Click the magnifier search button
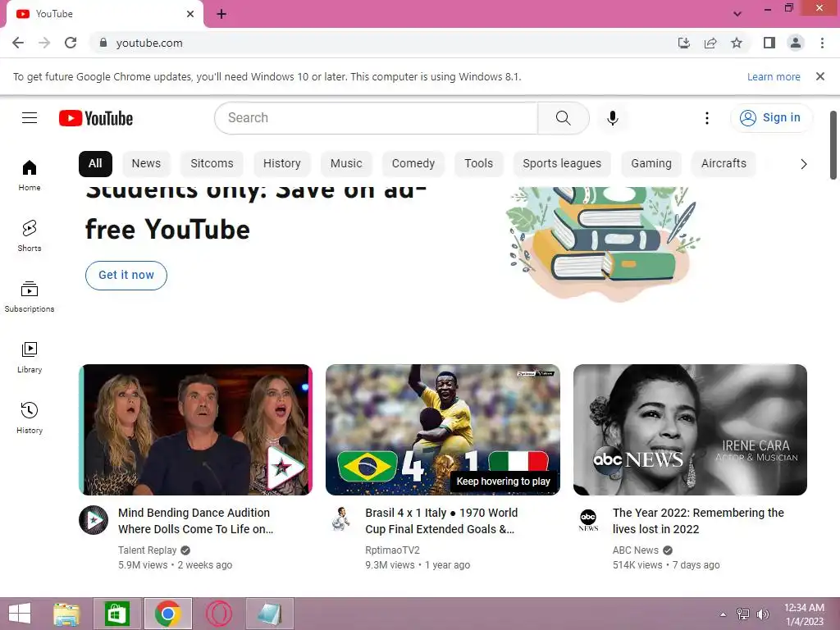This screenshot has height=630, width=840. point(563,118)
